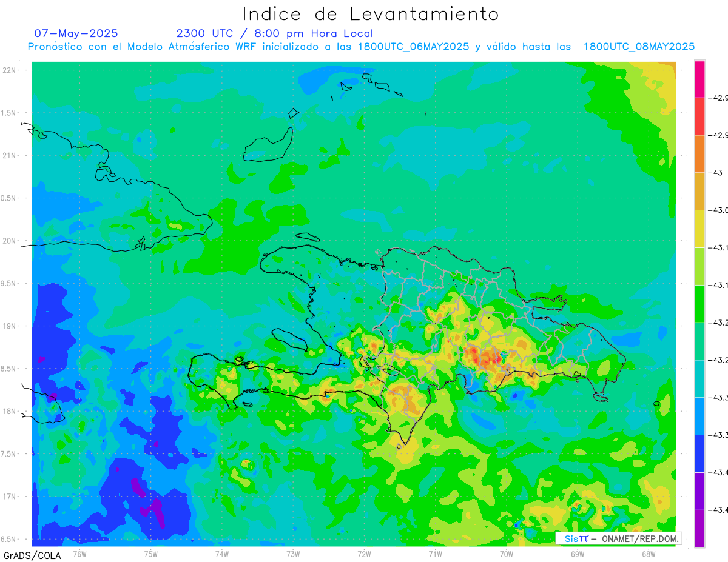Click the '74W' longitude label

pyautogui.click(x=222, y=554)
